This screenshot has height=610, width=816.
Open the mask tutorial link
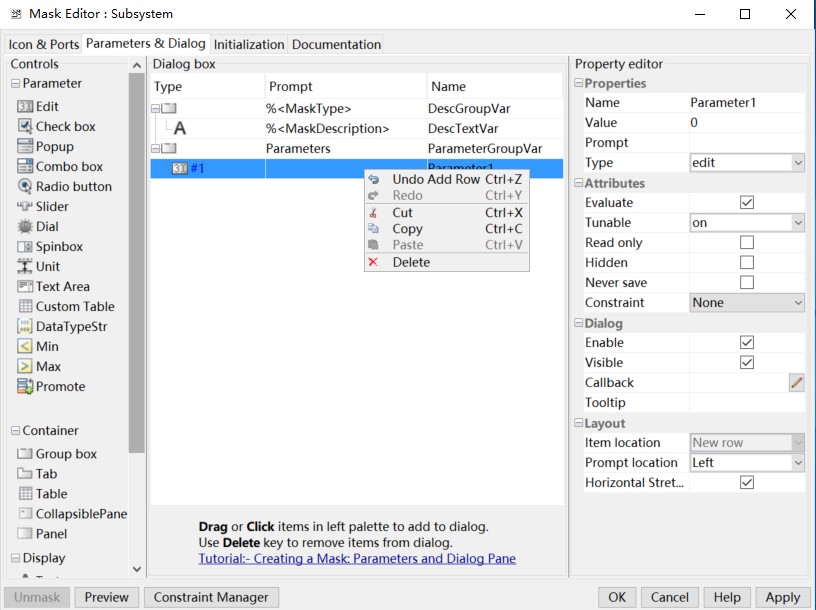tap(357, 558)
